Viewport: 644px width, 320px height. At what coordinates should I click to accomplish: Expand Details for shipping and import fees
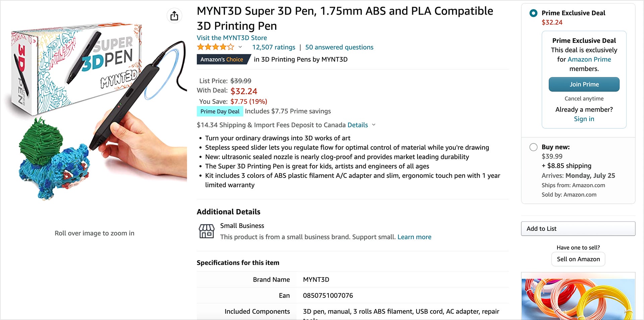click(x=358, y=125)
